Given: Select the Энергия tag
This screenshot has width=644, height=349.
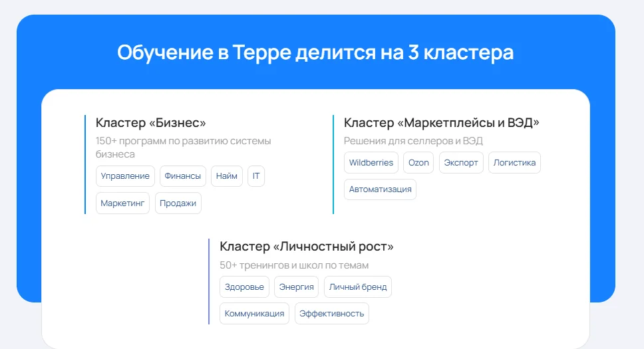Looking at the screenshot, I should click(x=296, y=287).
